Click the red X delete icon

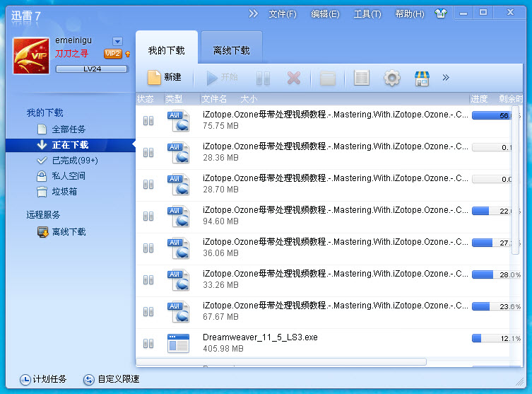click(294, 78)
